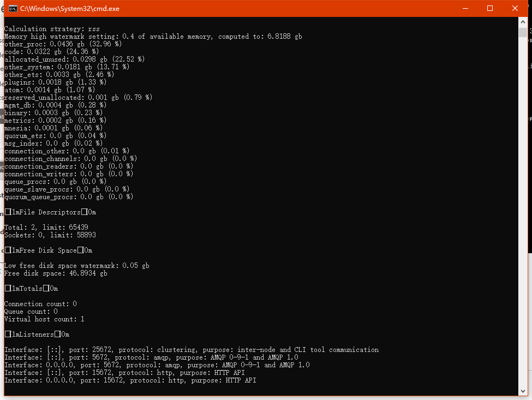Click the 'Free disk space: 46.8934 gb' line

pos(56,273)
